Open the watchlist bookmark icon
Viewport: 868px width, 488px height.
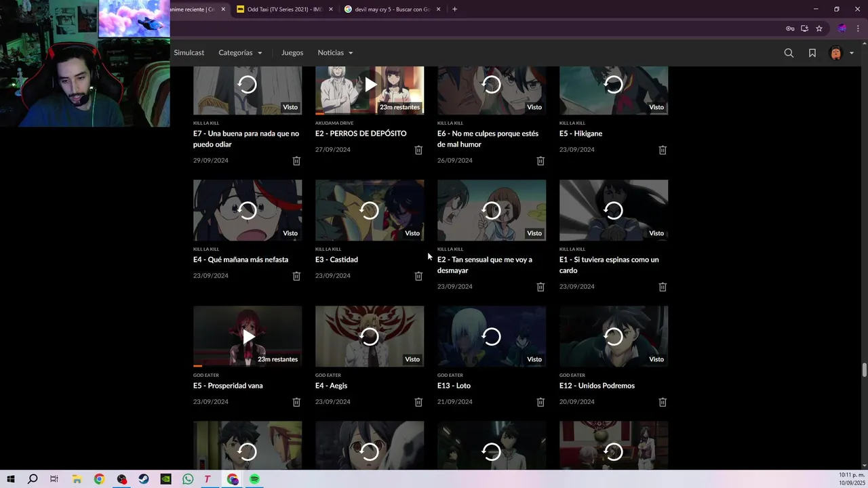click(812, 53)
